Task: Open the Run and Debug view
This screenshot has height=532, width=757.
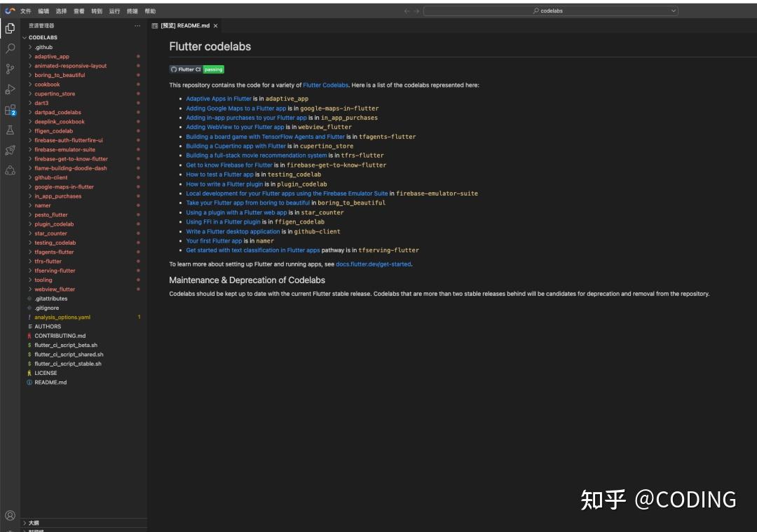Action: 10,89
